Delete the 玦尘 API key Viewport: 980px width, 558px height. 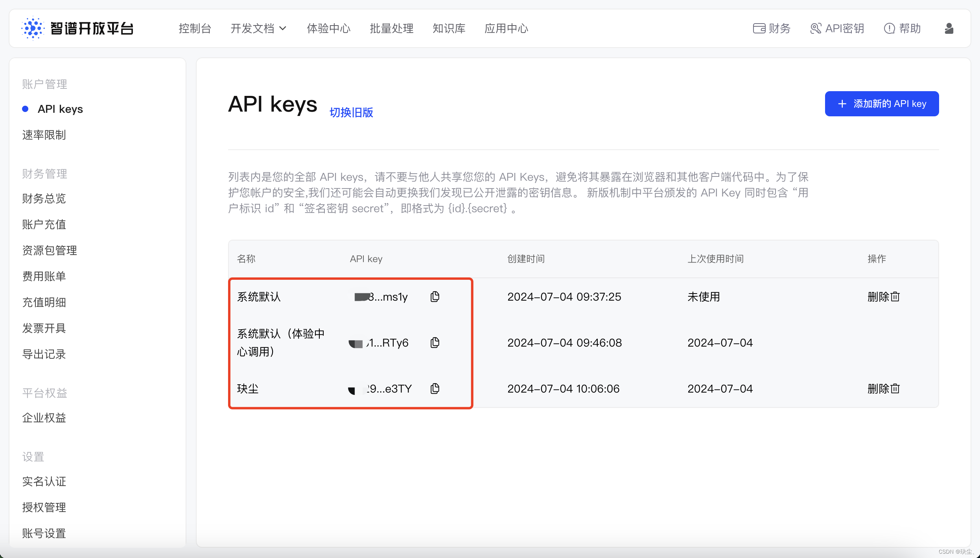tap(883, 389)
